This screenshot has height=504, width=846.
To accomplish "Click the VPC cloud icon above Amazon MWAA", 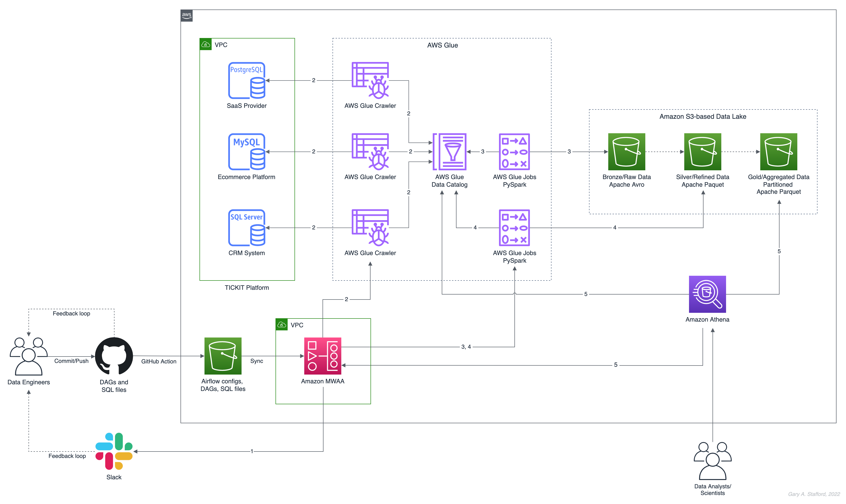I will (281, 324).
